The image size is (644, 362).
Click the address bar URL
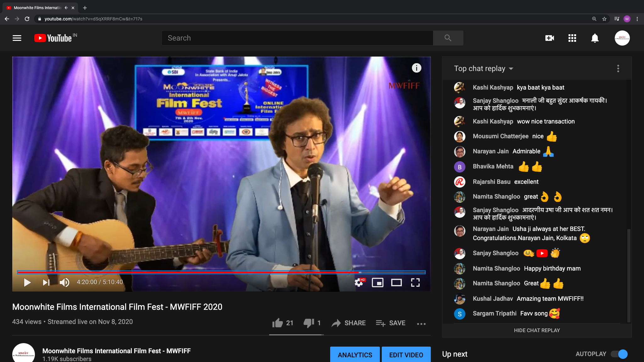(x=93, y=19)
